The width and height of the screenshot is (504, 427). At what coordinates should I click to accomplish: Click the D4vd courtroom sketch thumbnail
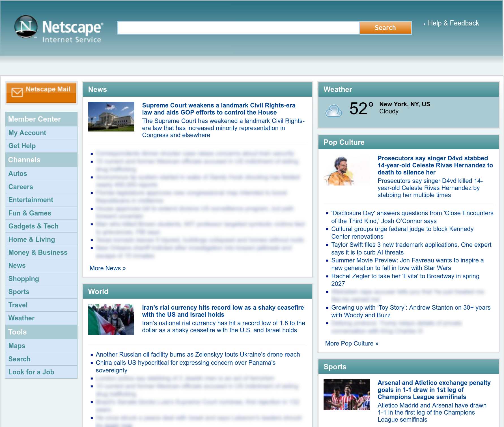click(346, 171)
